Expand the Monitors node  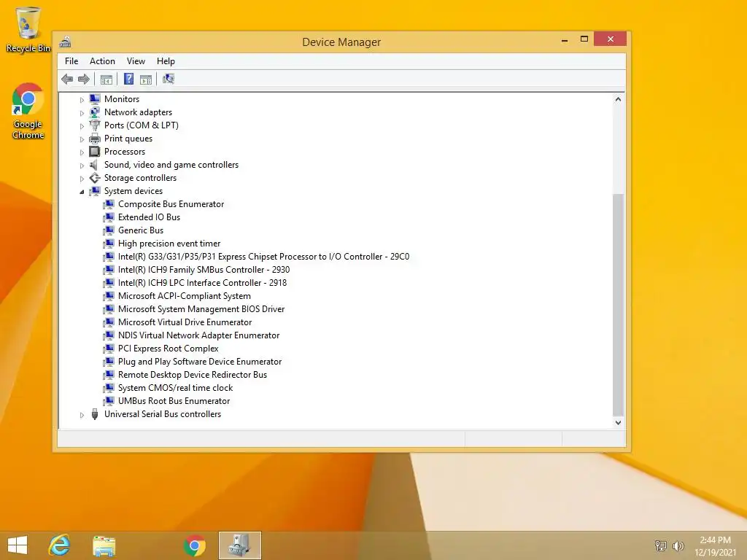(82, 100)
